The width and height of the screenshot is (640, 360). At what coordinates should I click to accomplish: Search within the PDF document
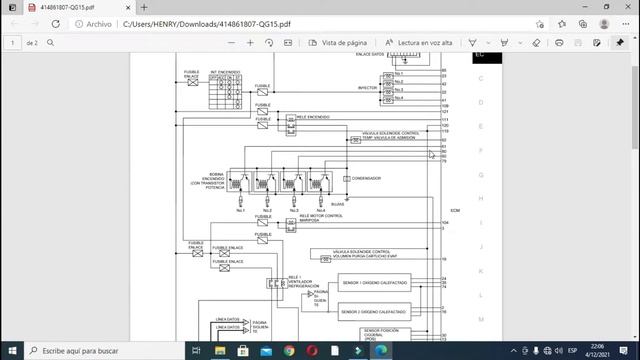50,42
